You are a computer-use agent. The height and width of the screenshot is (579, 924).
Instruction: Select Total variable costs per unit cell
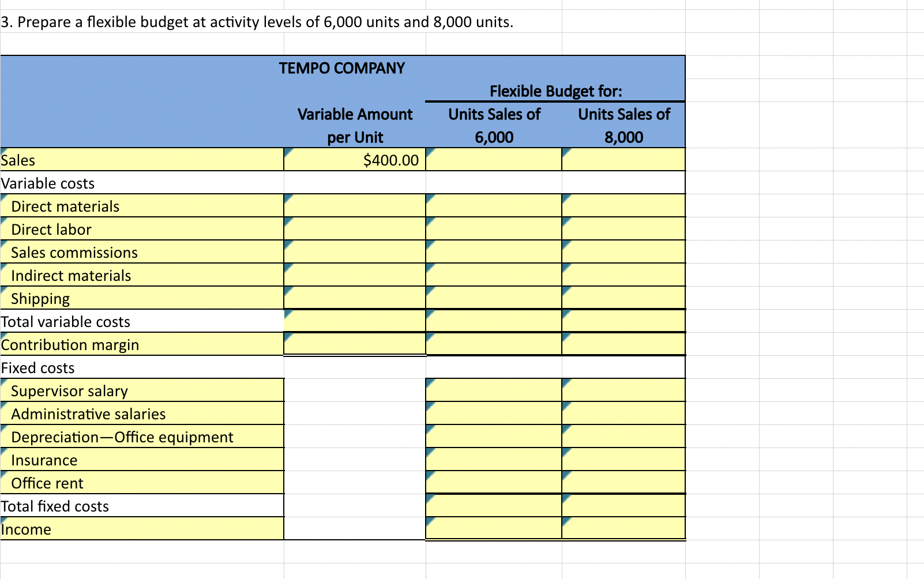[355, 321]
